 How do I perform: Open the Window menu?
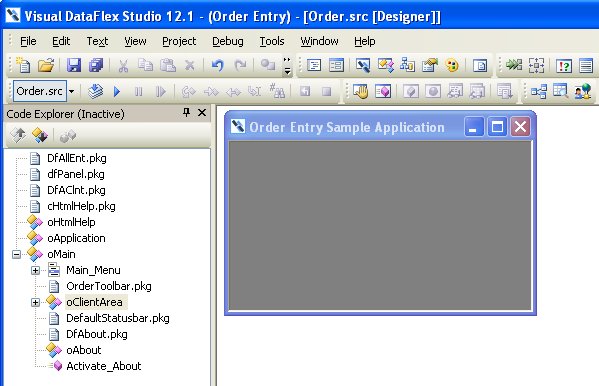click(x=319, y=41)
